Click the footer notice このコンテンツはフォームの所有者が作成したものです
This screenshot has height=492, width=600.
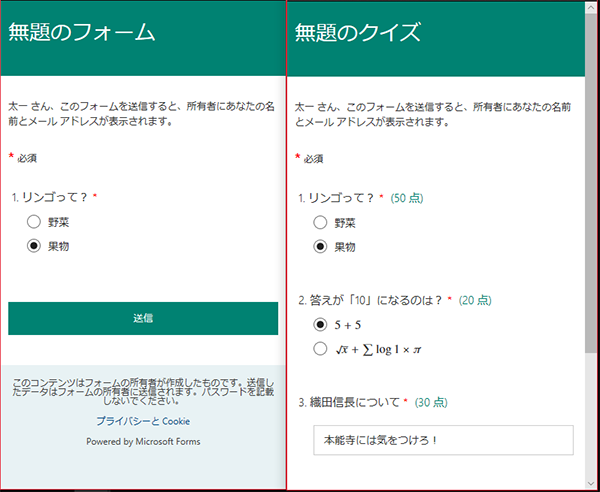coord(143,392)
